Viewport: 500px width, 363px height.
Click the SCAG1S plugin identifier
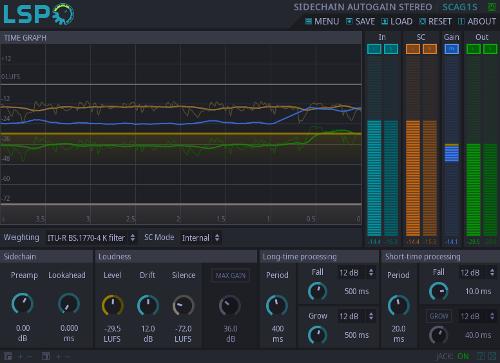pyautogui.click(x=460, y=7)
